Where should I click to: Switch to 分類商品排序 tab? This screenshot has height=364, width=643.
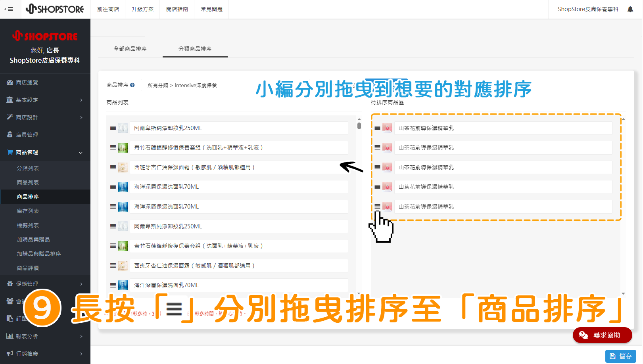(195, 49)
